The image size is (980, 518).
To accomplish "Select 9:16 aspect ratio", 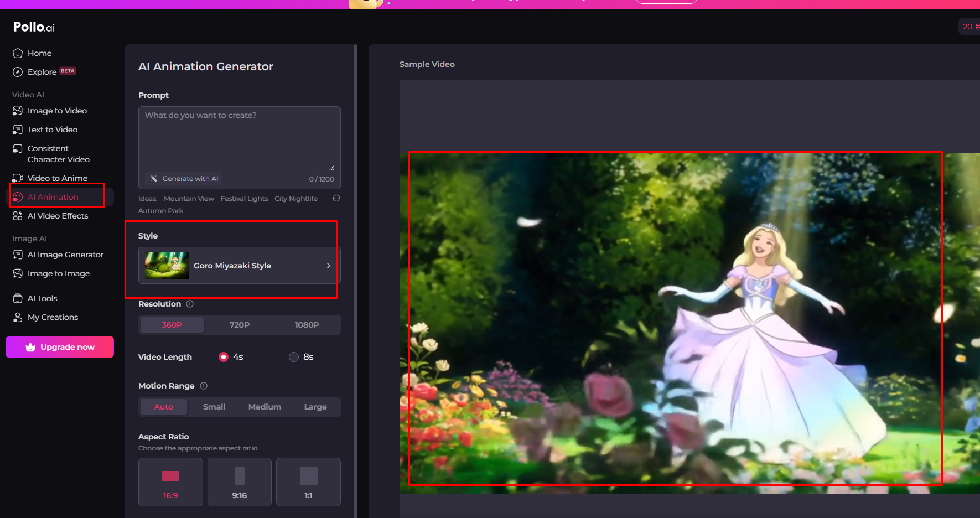I will pyautogui.click(x=240, y=482).
